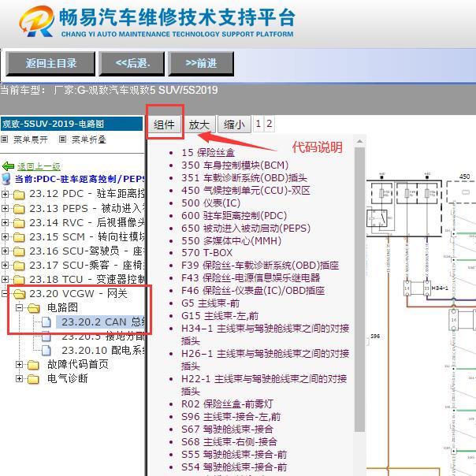
Task: Zoom out with the 缩小 button
Action: [x=234, y=125]
